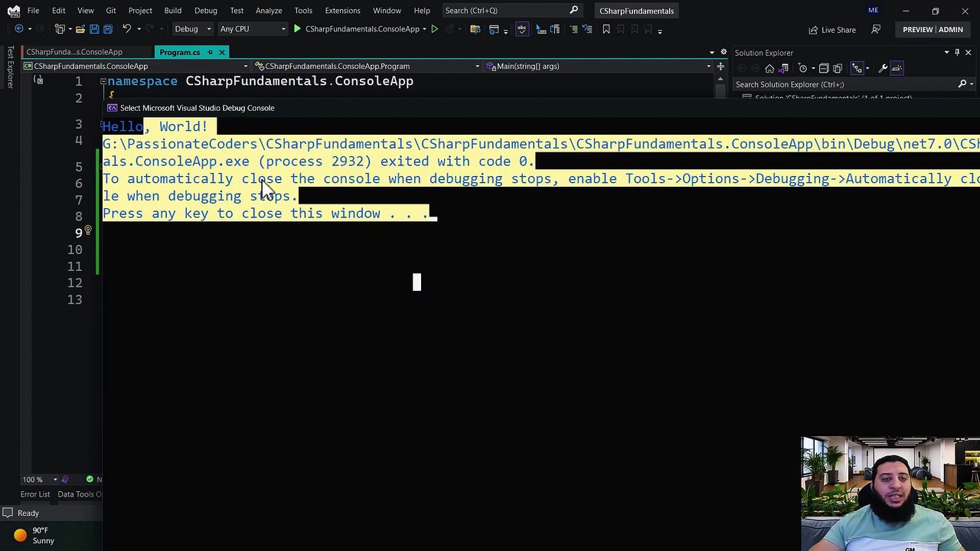Collapse the namespace code block on line 1
The width and height of the screenshot is (980, 551).
103,80
